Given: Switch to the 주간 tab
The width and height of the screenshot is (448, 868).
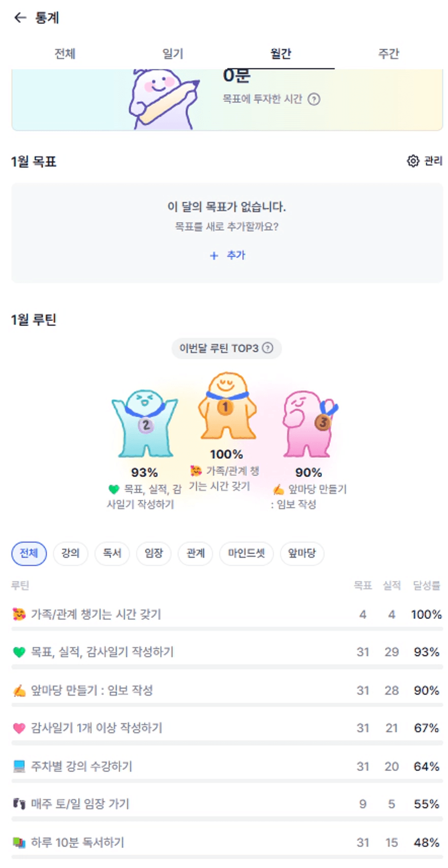Looking at the screenshot, I should pos(388,54).
